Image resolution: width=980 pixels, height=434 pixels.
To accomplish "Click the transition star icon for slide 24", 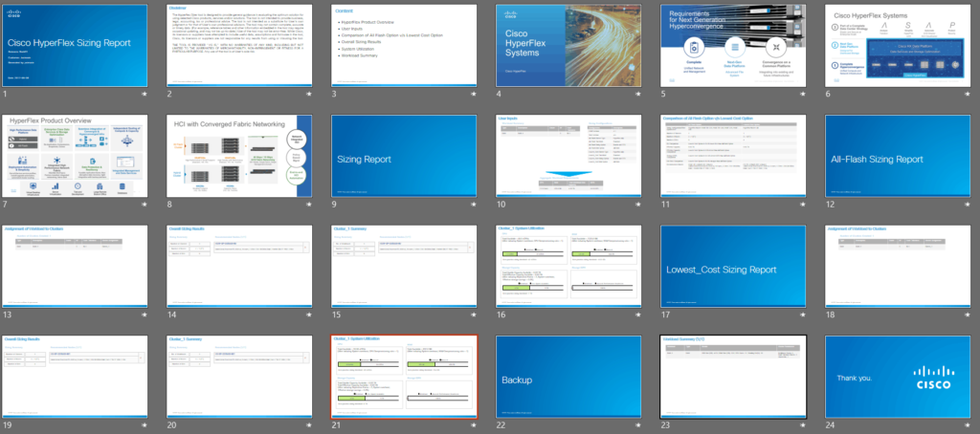I will coord(968,425).
